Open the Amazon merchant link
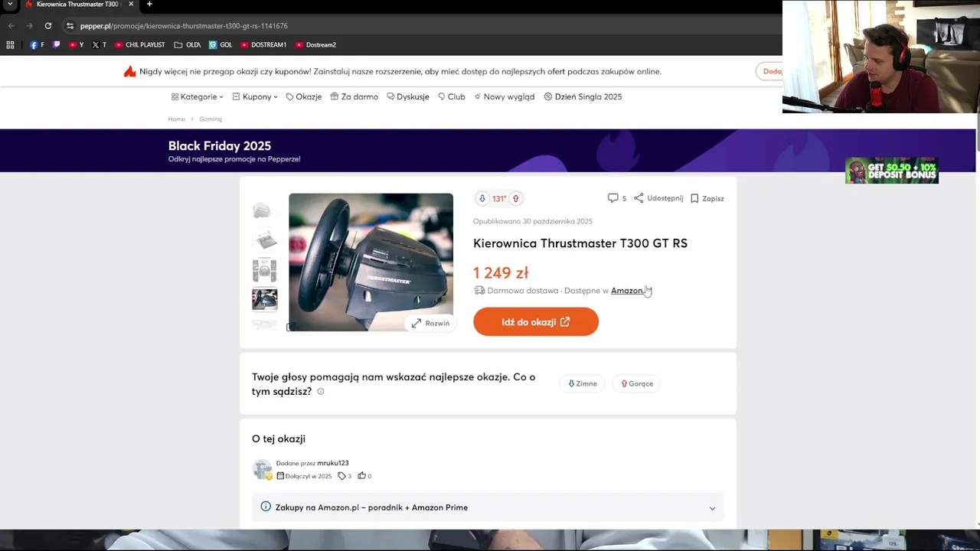The height and width of the screenshot is (551, 980). point(629,291)
